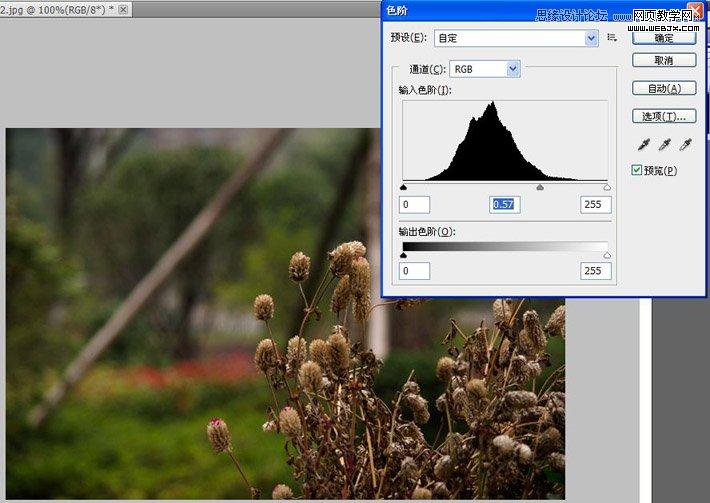Open the 预设 preset dropdown
Viewport: 710px width, 503px height.
[x=516, y=38]
